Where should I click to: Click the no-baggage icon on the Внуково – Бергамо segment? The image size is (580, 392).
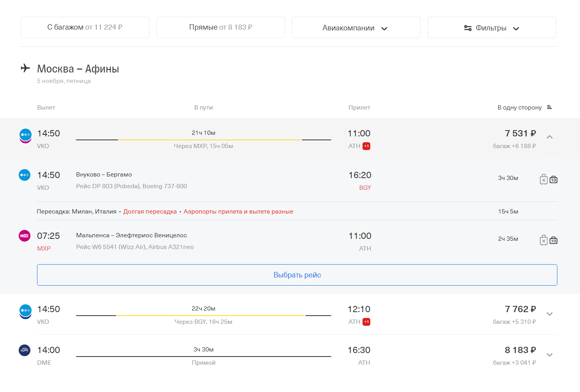544,179
